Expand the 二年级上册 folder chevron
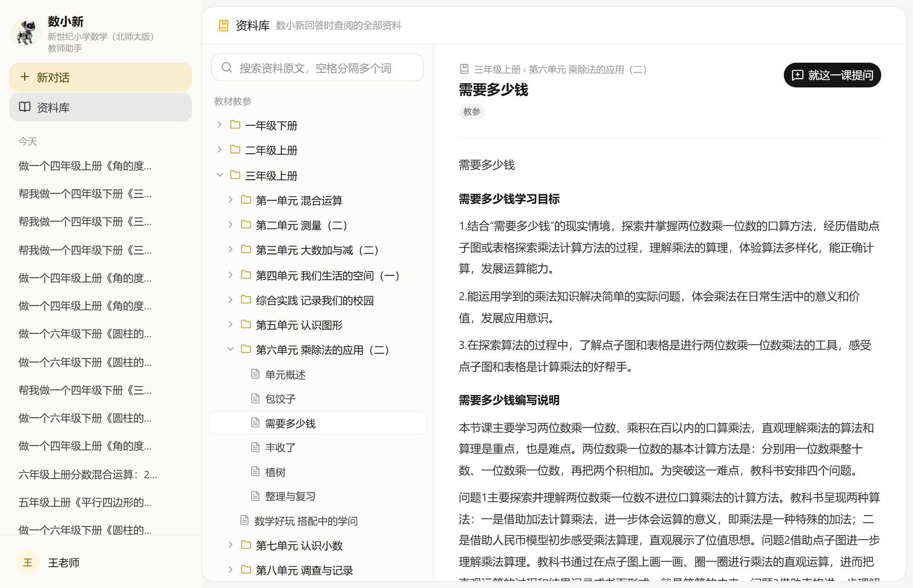This screenshot has height=588, width=913. pyautogui.click(x=220, y=149)
